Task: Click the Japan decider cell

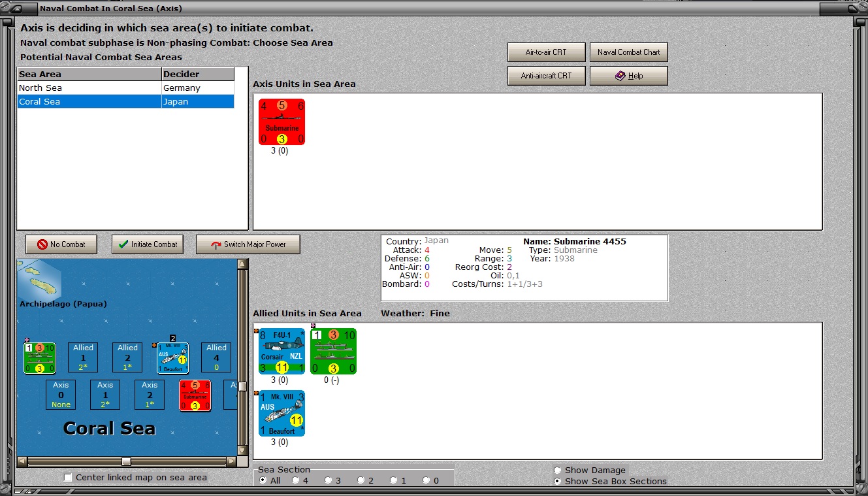Action: coord(198,101)
